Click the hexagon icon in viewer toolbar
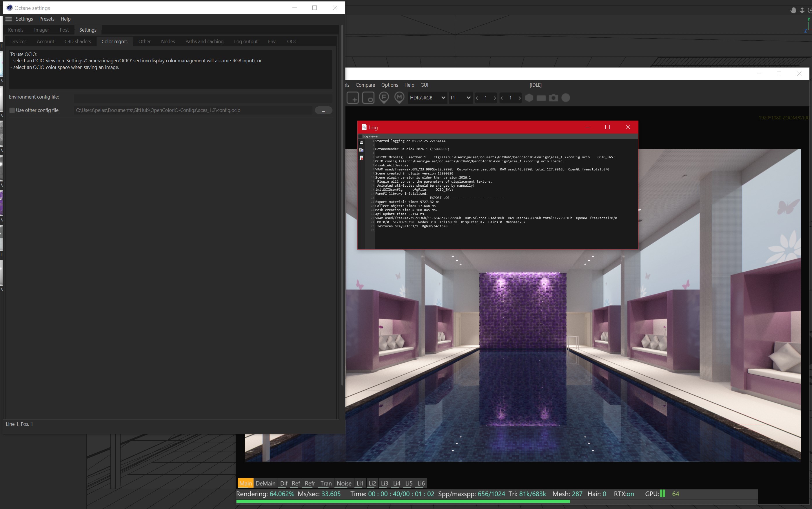812x509 pixels. pos(529,98)
